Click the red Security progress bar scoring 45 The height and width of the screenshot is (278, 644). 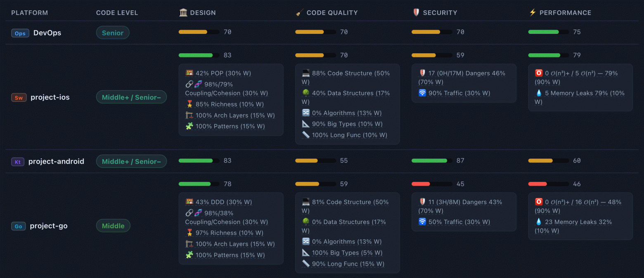point(432,184)
